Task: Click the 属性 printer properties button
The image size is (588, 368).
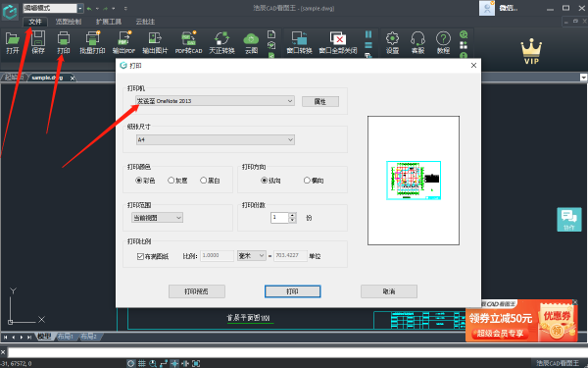Action: coord(320,101)
